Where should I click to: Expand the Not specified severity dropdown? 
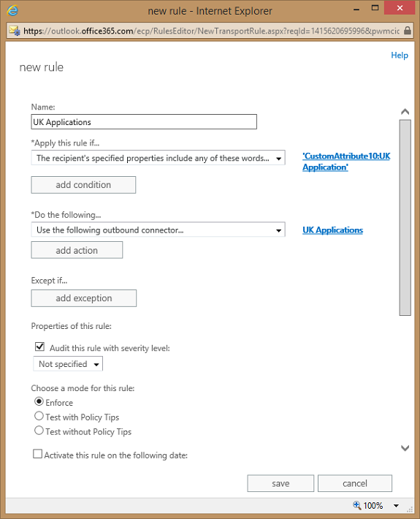(x=68, y=364)
